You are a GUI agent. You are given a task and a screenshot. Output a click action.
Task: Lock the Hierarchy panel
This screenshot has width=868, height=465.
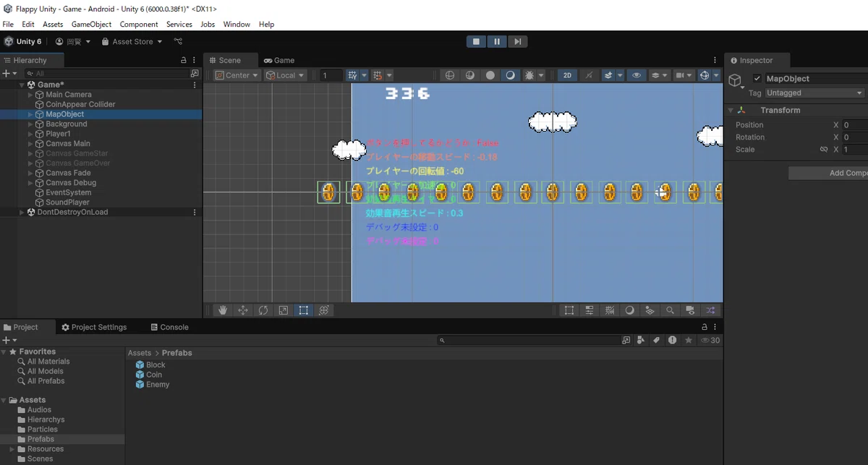coord(184,61)
